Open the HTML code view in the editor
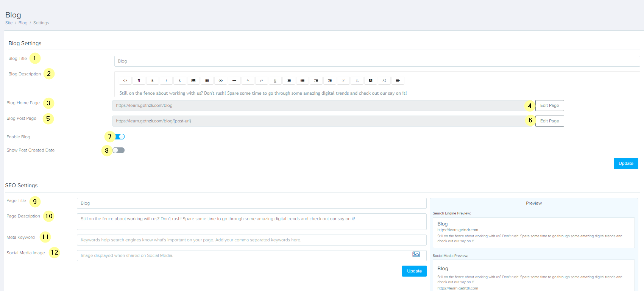This screenshot has width=644, height=291. (125, 80)
